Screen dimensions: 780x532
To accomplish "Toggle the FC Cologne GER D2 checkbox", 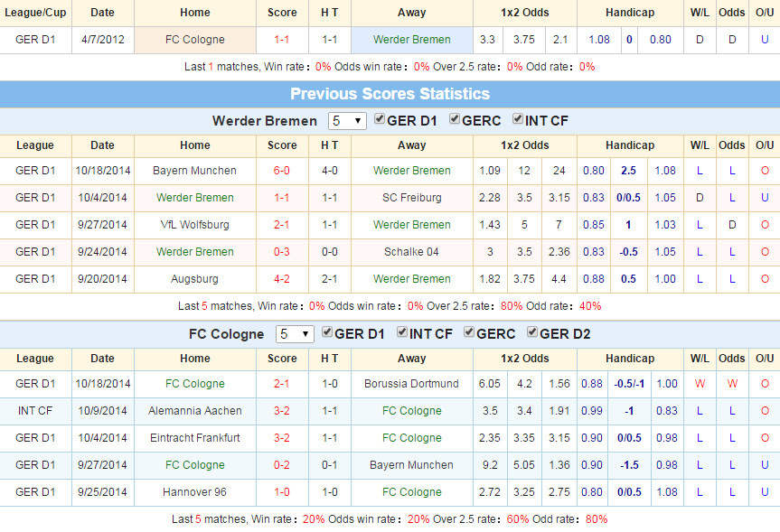I will point(532,331).
